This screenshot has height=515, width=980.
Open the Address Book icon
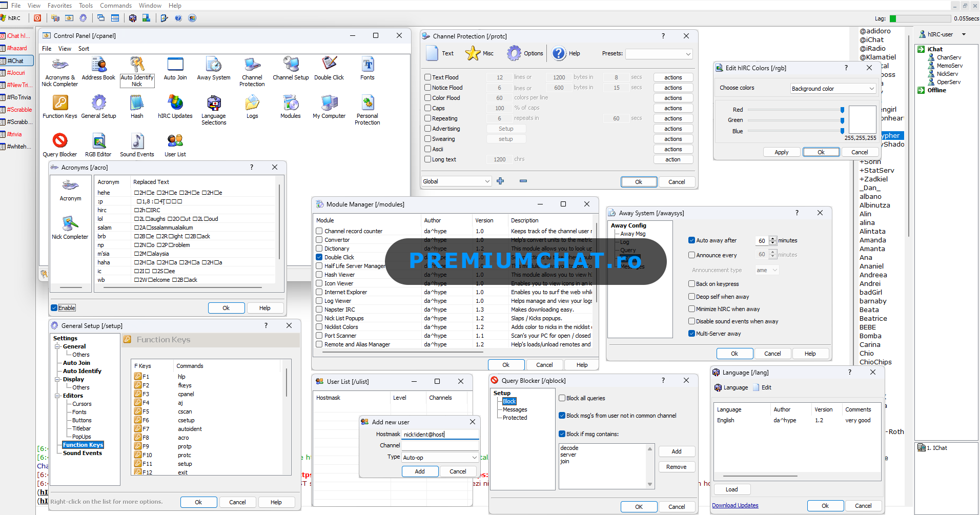(x=98, y=69)
